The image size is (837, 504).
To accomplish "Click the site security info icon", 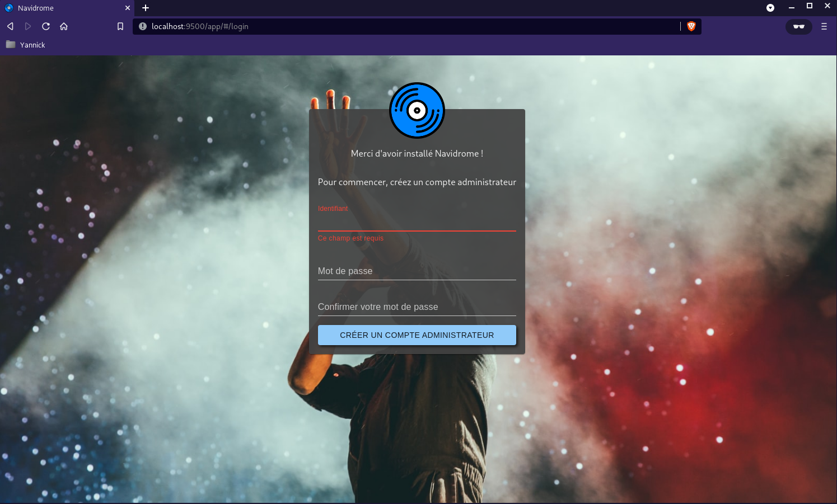I will click(143, 26).
